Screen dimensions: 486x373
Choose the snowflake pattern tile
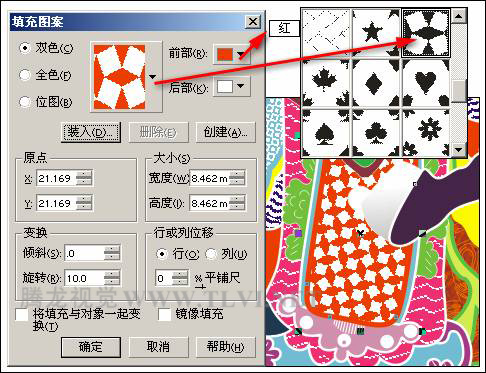(x=426, y=133)
